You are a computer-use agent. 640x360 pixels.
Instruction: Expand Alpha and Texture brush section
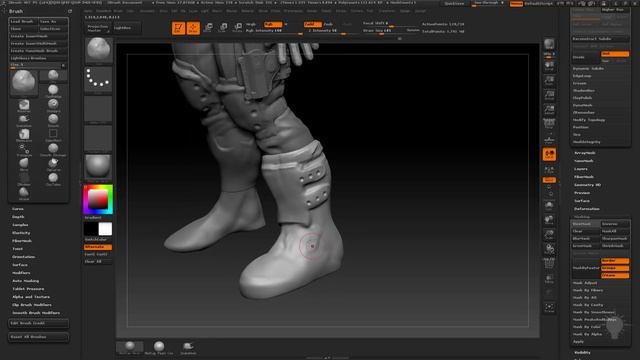[x=31, y=297]
